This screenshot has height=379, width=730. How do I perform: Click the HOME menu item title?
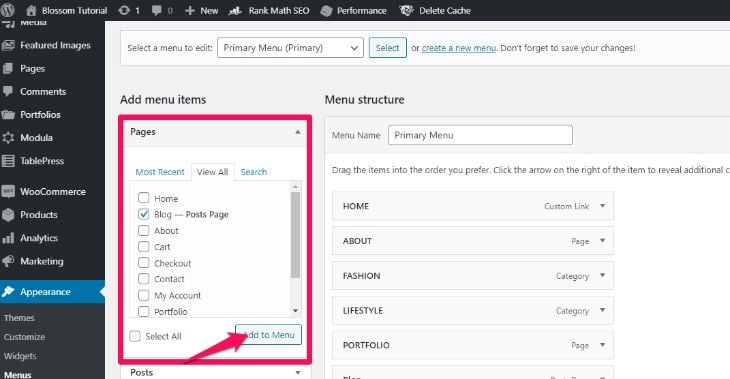point(356,206)
